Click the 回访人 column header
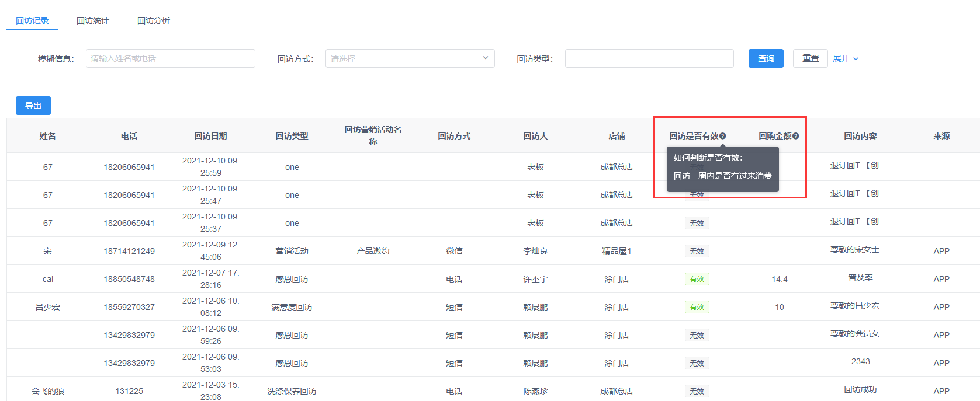 pos(535,136)
